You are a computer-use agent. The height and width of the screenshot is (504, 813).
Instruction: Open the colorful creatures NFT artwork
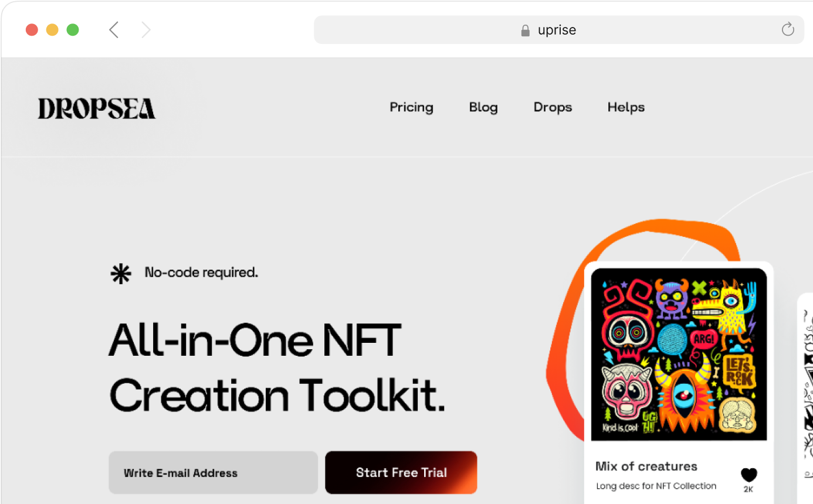679,354
